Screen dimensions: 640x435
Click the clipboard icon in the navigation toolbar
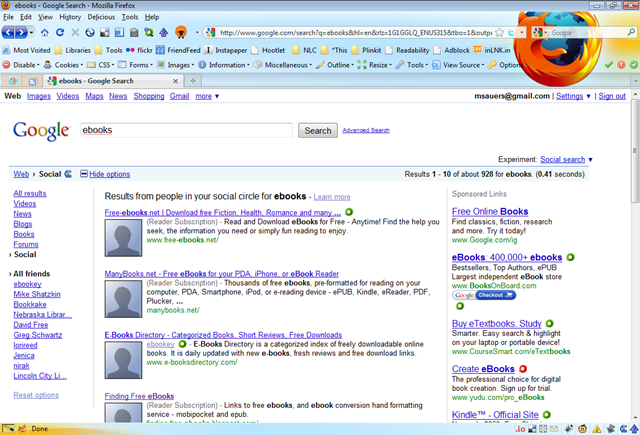[x=134, y=32]
